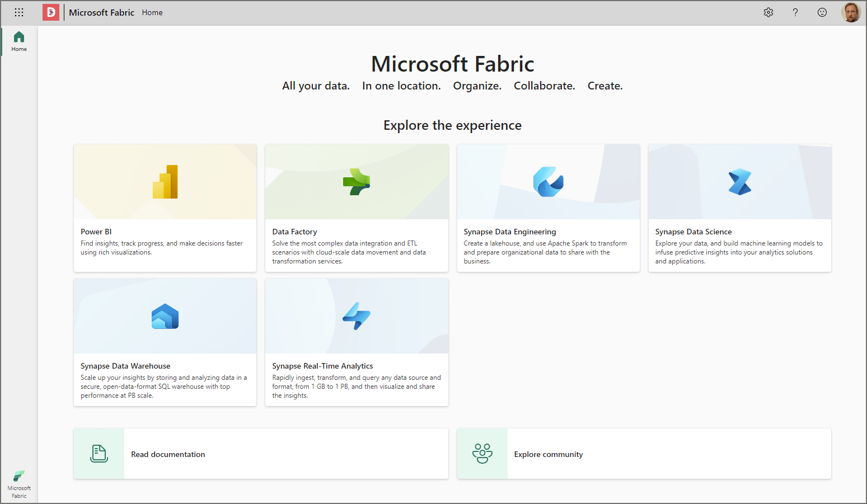Open the app launcher waffle icon
The width and height of the screenshot is (867, 504).
click(19, 12)
